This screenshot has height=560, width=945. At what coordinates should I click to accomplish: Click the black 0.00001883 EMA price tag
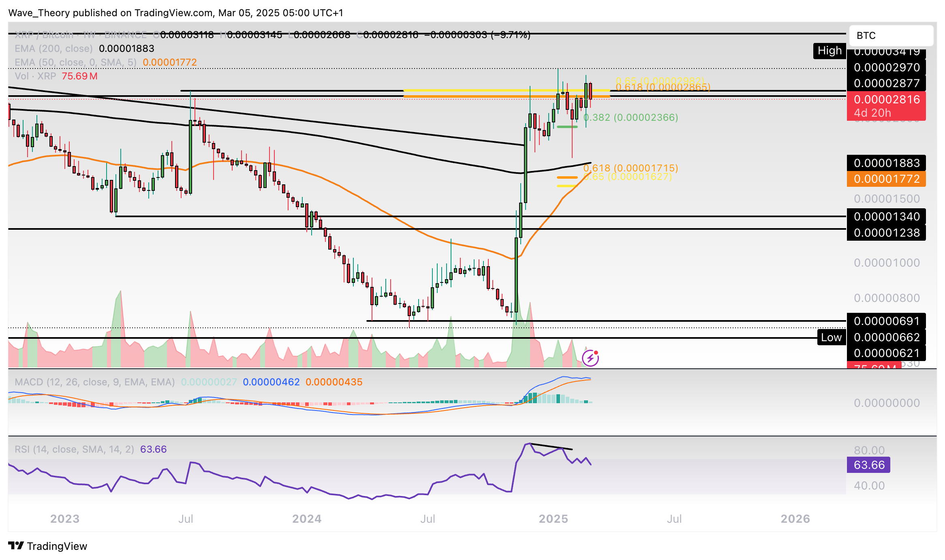point(886,163)
